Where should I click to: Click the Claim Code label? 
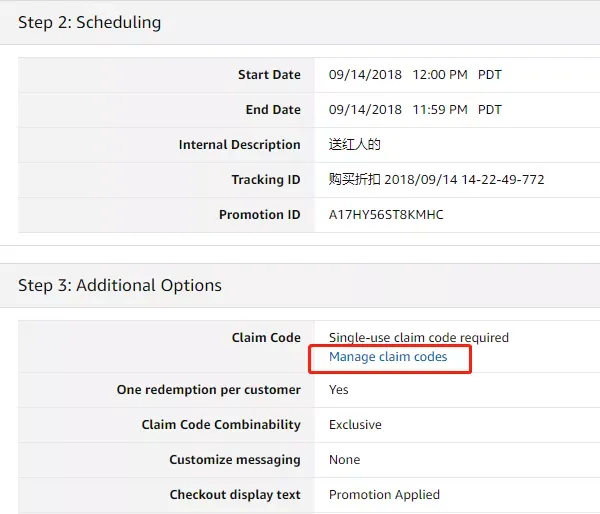[x=266, y=338]
